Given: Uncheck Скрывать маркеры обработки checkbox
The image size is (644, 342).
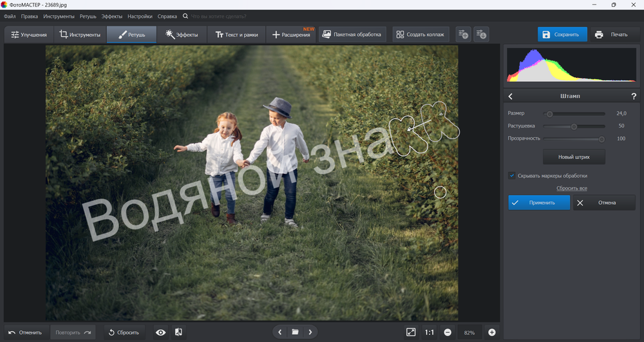Looking at the screenshot, I should pos(512,176).
